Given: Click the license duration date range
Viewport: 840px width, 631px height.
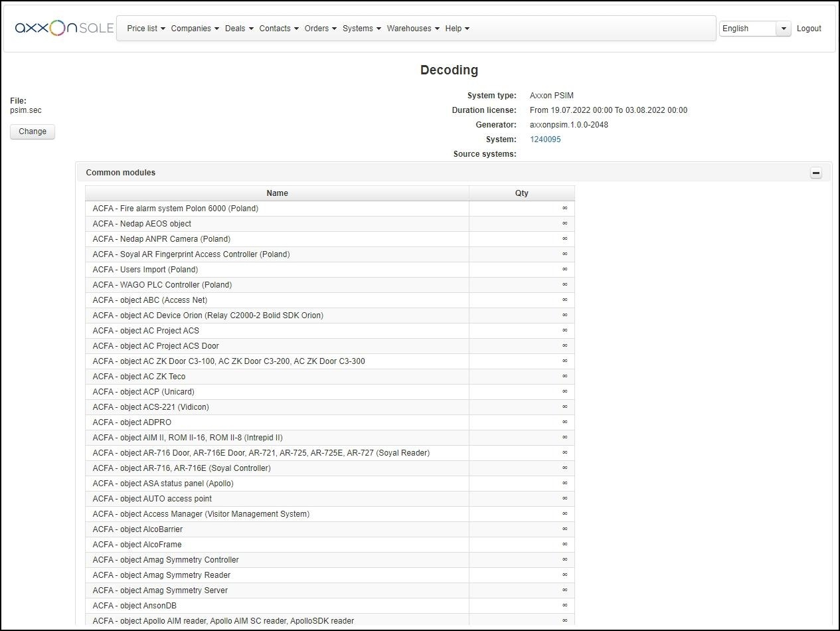Looking at the screenshot, I should pos(609,110).
